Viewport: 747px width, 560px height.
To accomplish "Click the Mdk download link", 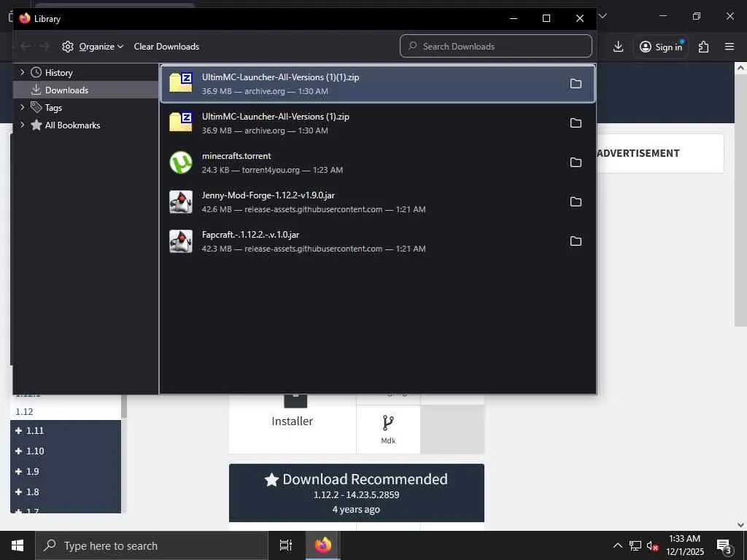I will 388,429.
